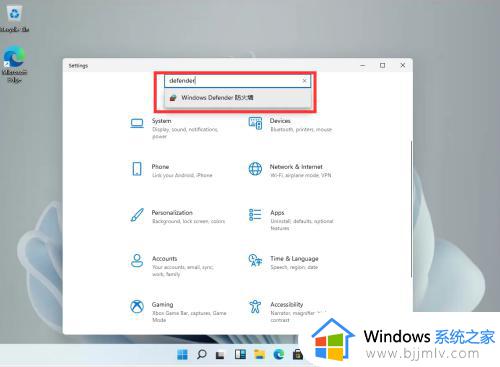
Task: Open the Devices settings icon
Action: [x=255, y=123]
